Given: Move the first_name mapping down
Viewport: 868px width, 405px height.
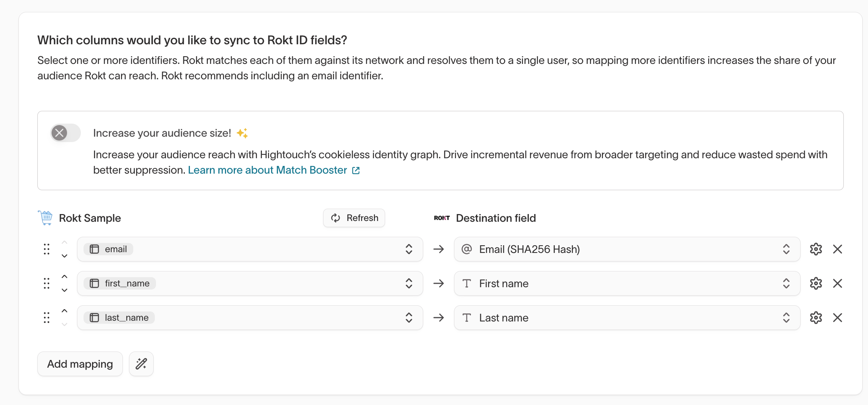Looking at the screenshot, I should pyautogui.click(x=65, y=290).
